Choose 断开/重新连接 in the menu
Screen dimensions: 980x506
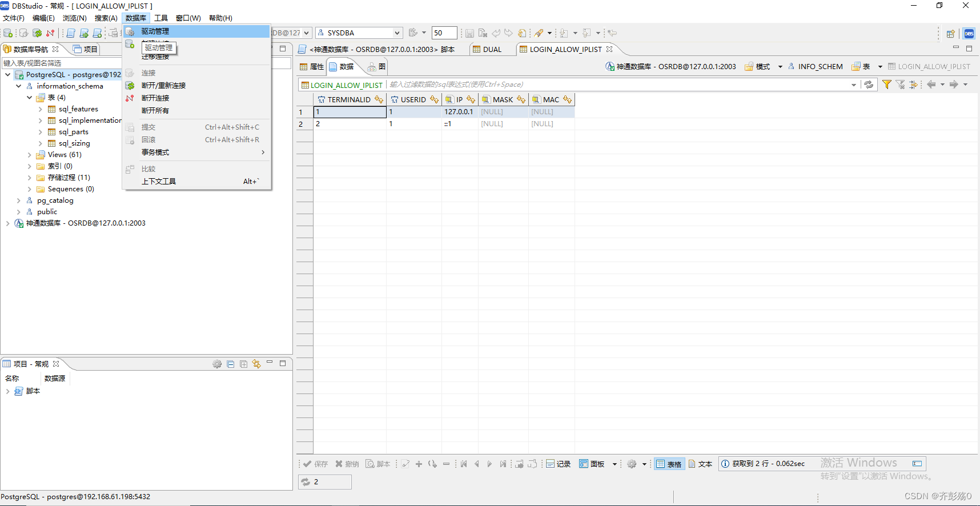pos(197,86)
